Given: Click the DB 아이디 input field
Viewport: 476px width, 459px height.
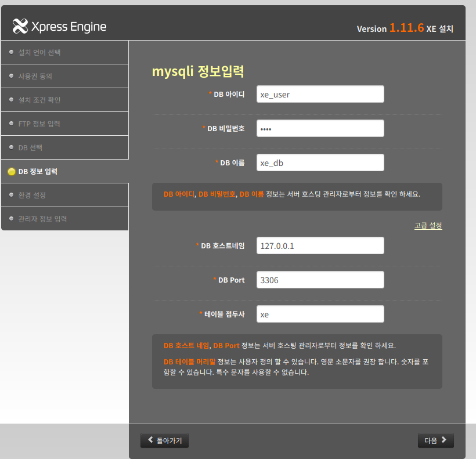Looking at the screenshot, I should click(x=320, y=94).
